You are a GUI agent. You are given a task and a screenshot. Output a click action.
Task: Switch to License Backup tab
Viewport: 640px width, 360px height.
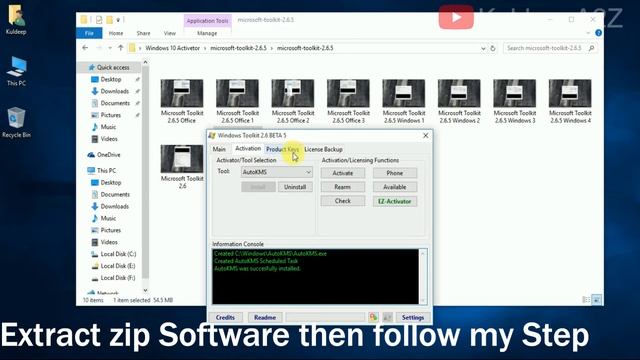click(x=323, y=149)
